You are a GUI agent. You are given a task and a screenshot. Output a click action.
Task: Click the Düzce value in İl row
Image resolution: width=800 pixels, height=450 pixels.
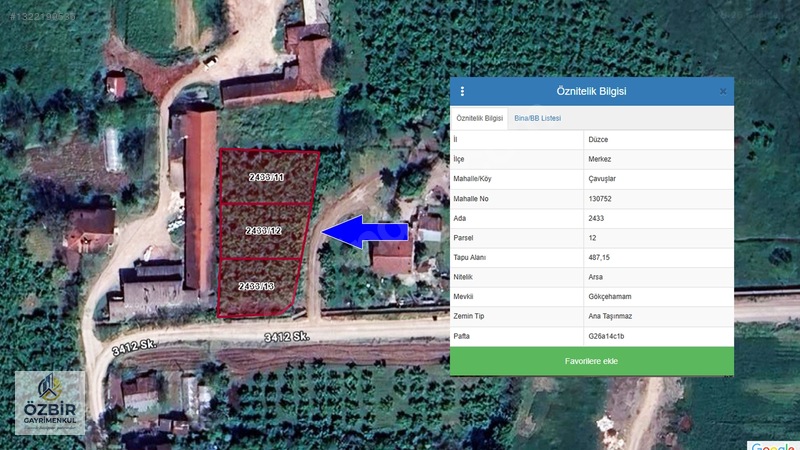tap(598, 140)
